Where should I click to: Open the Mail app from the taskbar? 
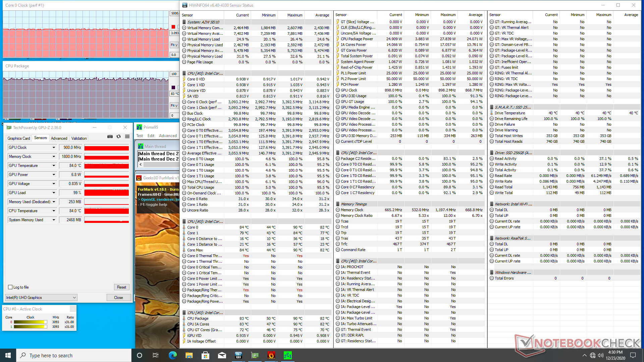222,355
